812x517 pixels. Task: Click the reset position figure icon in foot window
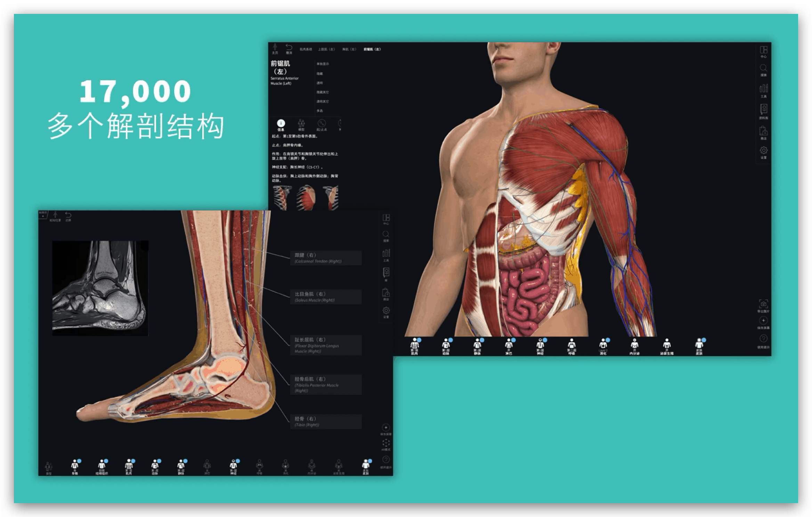(x=55, y=216)
